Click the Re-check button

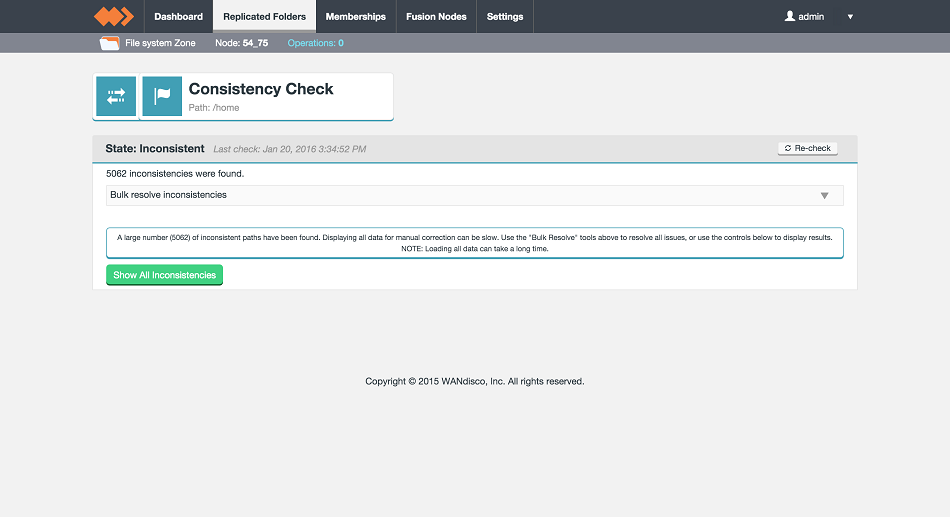808,148
